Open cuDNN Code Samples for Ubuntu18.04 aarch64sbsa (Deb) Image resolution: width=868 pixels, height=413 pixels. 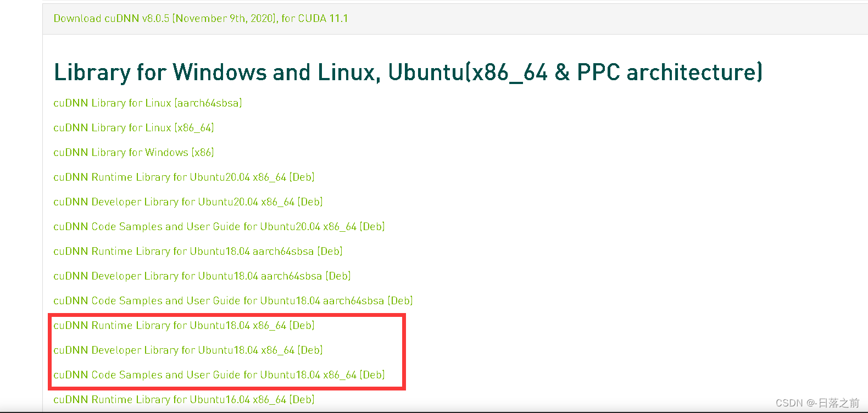(x=233, y=300)
